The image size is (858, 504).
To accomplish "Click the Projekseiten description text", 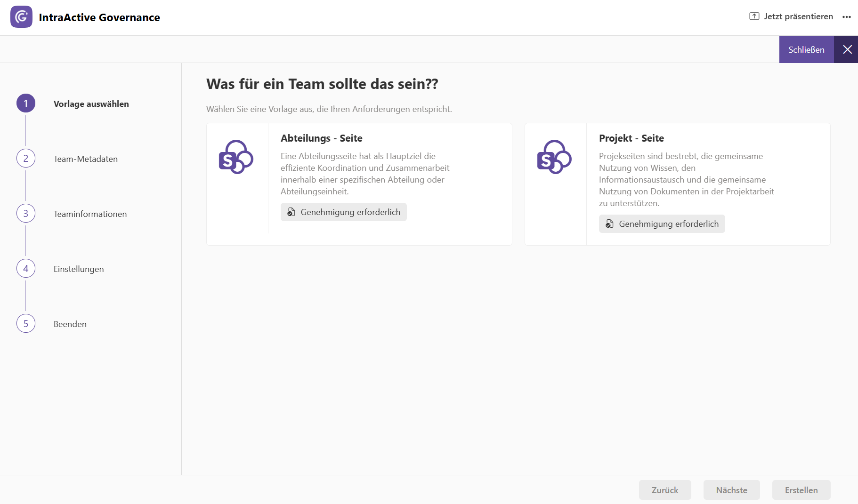I will pos(687,180).
